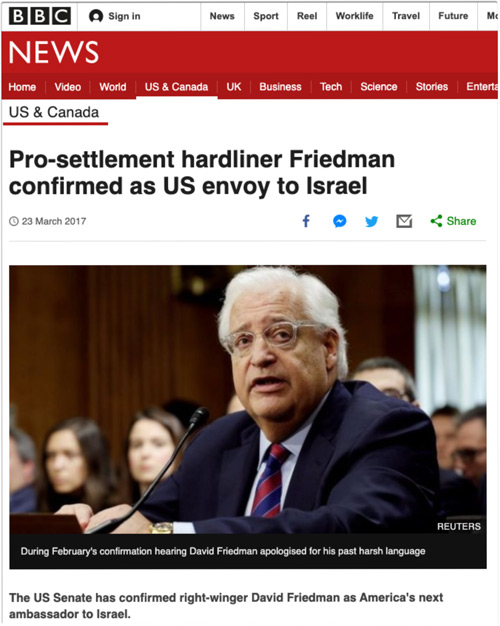Open the David Friedman hearing photo
This screenshot has height=626, width=500.
click(248, 399)
